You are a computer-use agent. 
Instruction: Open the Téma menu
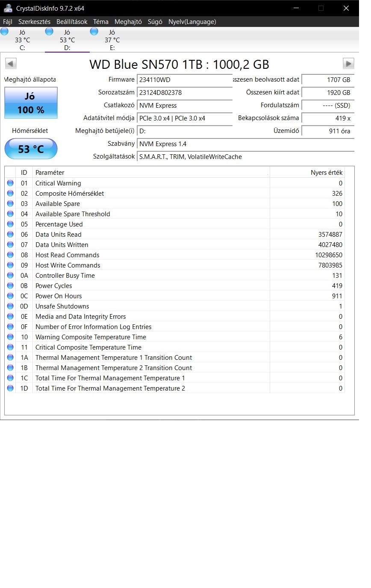point(101,21)
